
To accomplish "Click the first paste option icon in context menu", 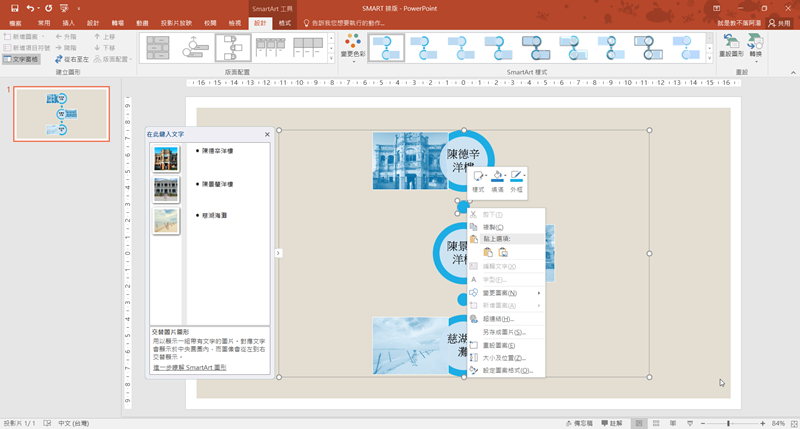I will [x=487, y=253].
